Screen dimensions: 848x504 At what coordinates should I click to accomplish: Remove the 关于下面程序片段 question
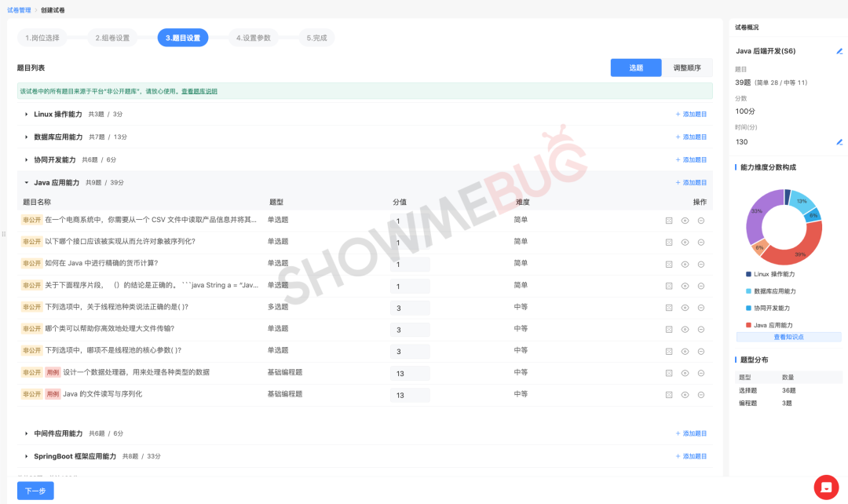701,286
